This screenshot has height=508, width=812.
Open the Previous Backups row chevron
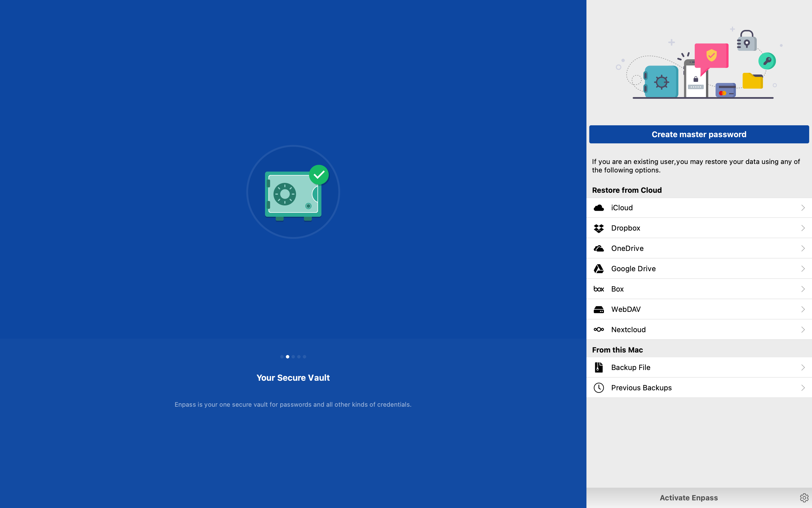(803, 388)
